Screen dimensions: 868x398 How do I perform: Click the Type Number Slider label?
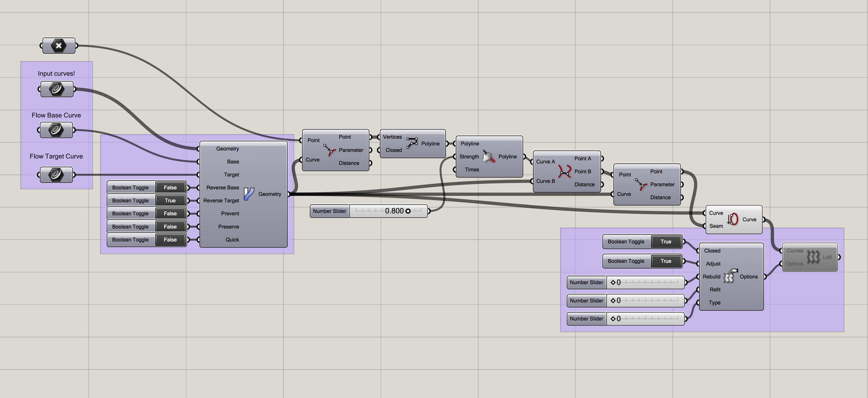point(586,319)
